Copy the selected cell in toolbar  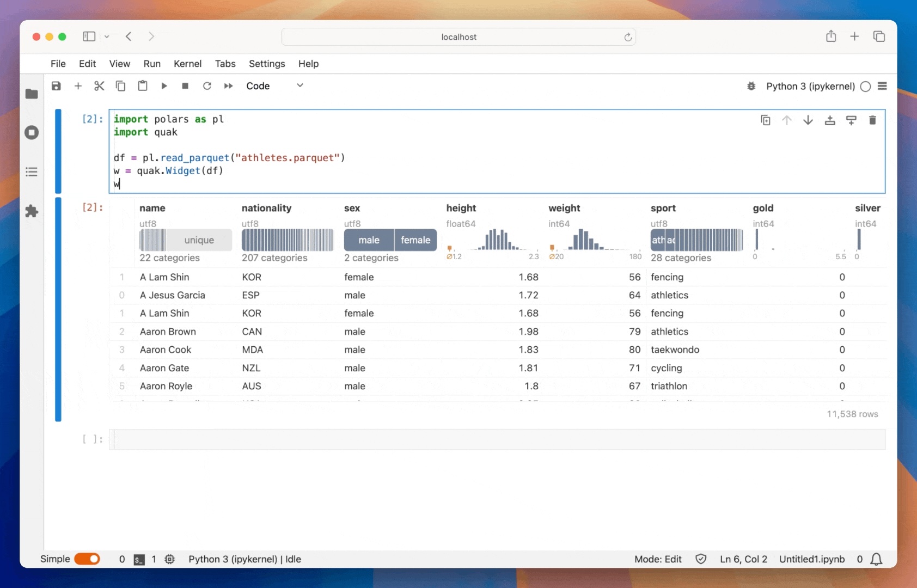[x=121, y=86]
